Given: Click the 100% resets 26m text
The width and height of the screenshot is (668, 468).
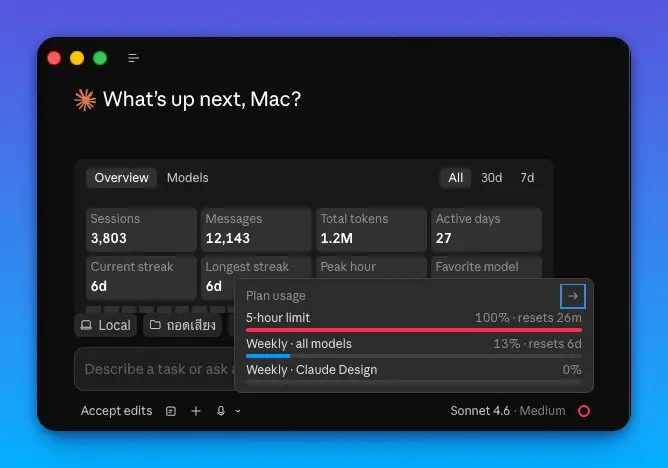Looking at the screenshot, I should click(528, 318).
